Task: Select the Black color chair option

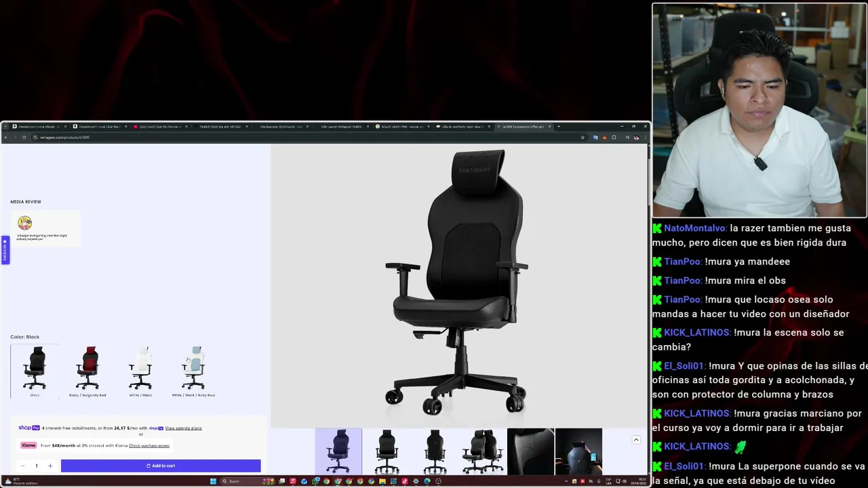Action: point(35,371)
